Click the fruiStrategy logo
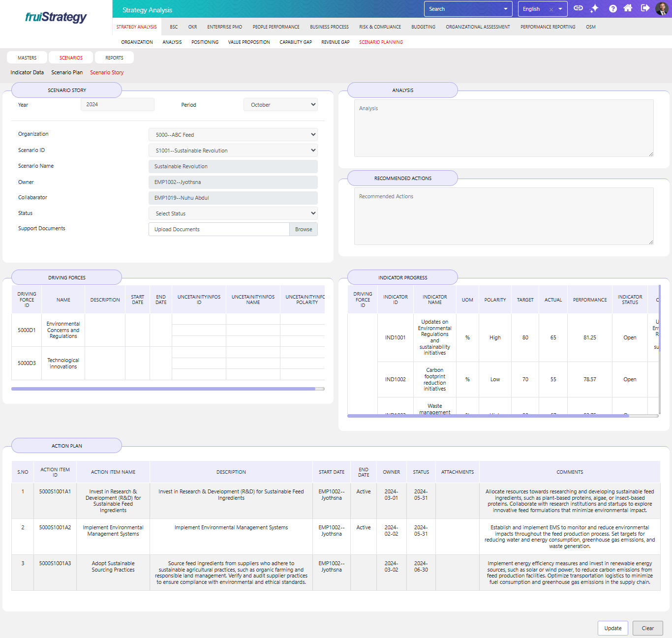Image resolution: width=672 pixels, height=638 pixels. 56,17
